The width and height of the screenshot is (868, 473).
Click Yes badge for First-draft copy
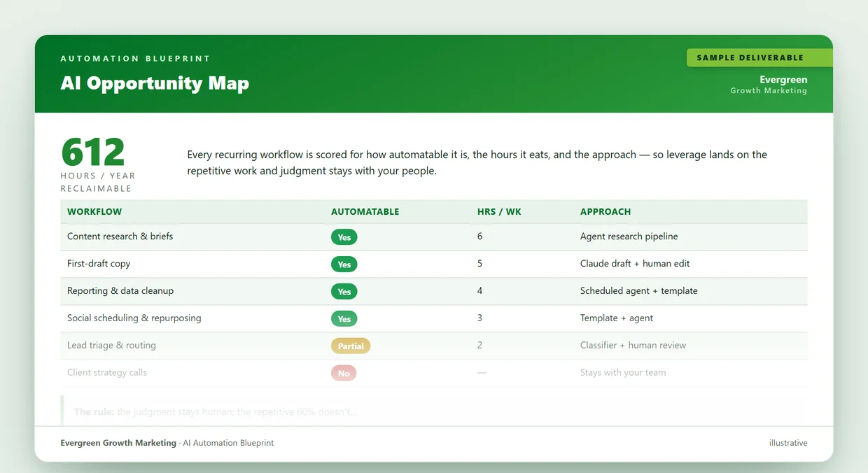click(x=344, y=264)
